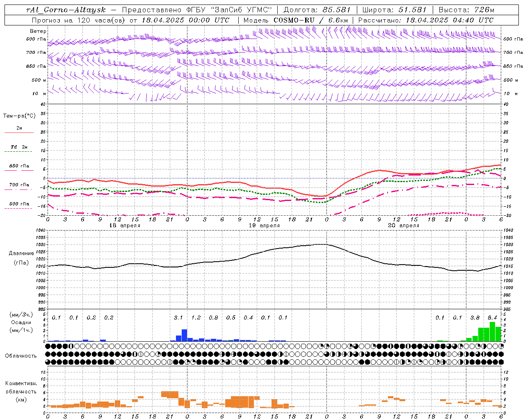
Task: Click the "Облачность" cloud cover row label
Action: point(21,356)
